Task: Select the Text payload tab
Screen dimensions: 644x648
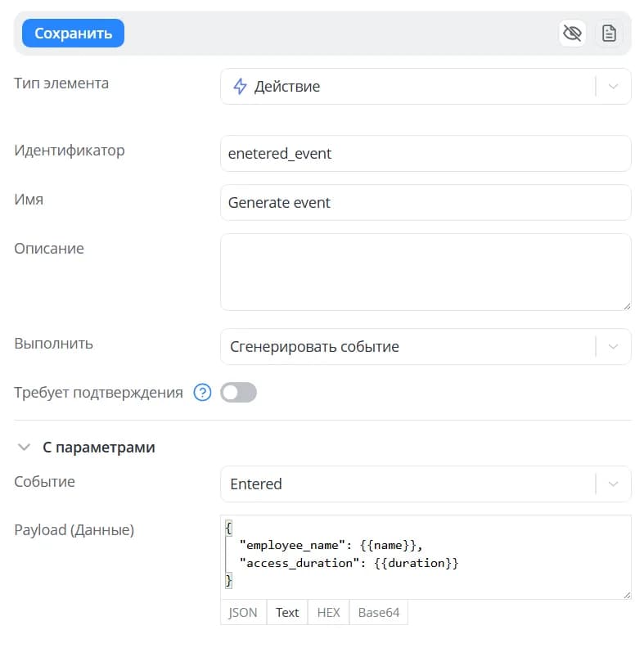Action: click(x=287, y=612)
